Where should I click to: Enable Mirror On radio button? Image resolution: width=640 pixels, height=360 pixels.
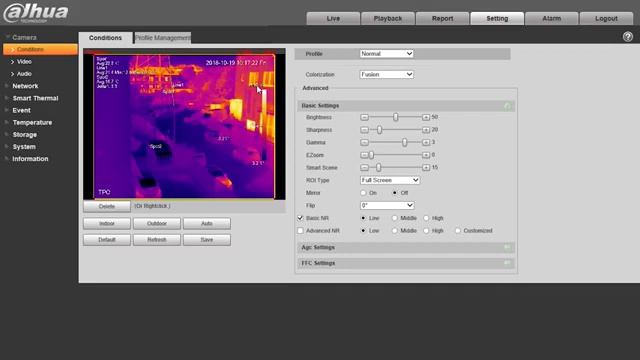363,193
